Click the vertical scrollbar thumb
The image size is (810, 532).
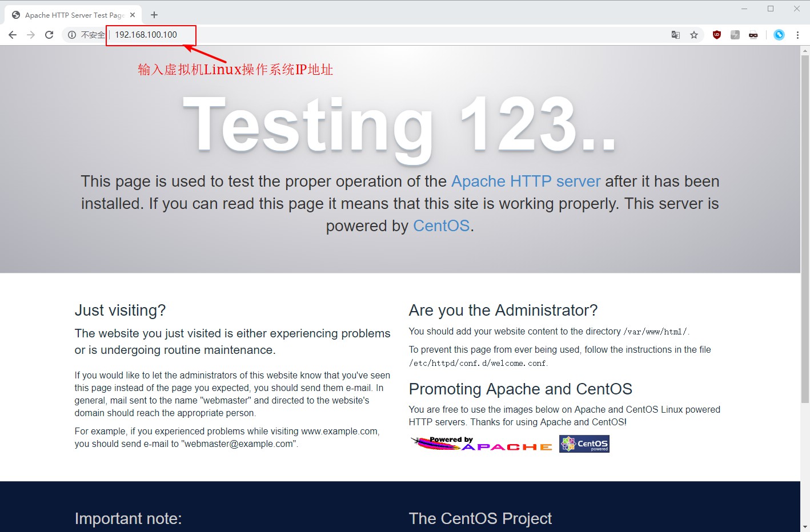tap(805, 228)
